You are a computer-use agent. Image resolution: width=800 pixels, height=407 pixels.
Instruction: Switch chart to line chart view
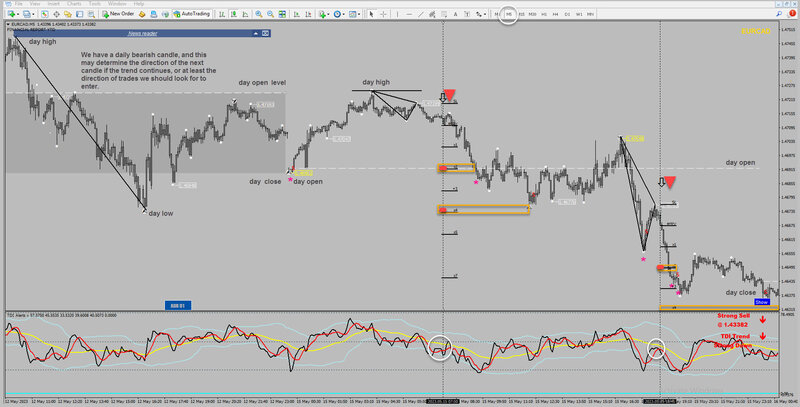pos(245,14)
